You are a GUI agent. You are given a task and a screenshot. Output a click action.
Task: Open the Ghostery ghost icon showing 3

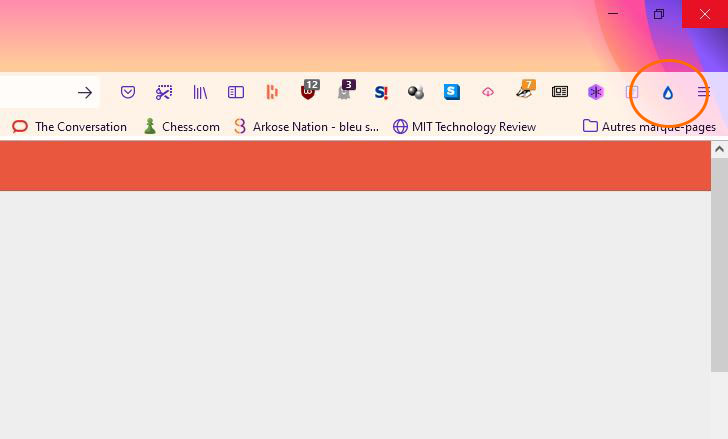click(x=346, y=90)
